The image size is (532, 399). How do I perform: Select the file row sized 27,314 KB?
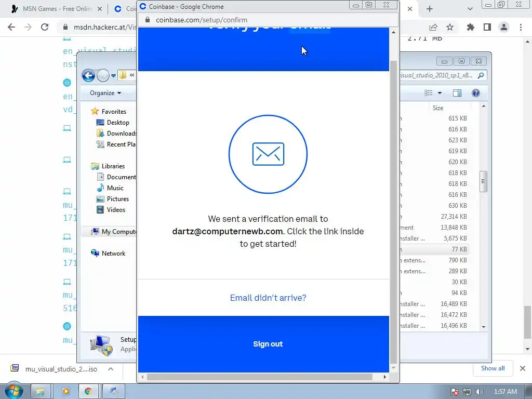[x=434, y=217]
